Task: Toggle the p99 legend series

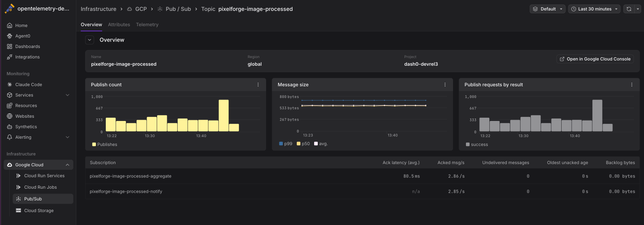Action: [285, 144]
